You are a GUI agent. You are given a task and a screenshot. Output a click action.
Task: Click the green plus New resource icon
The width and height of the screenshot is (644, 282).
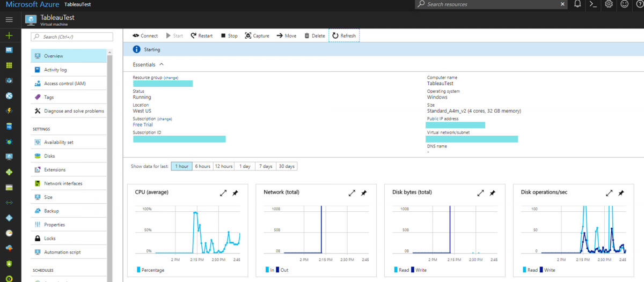(9, 35)
